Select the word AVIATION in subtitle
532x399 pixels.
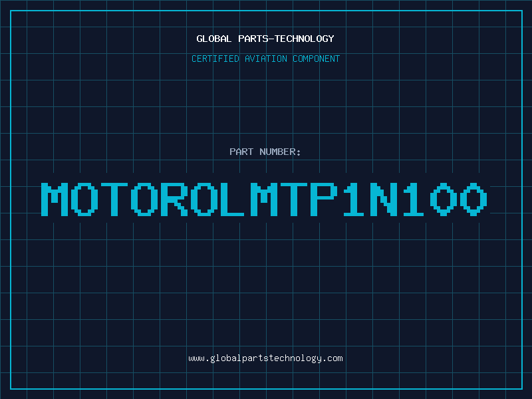tap(266, 59)
